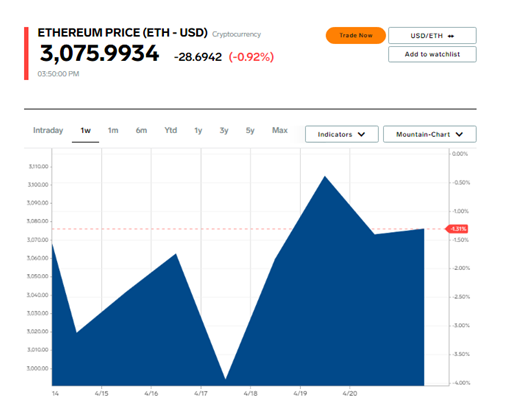
Task: Select the Intraday timeframe tab
Action: coord(48,130)
